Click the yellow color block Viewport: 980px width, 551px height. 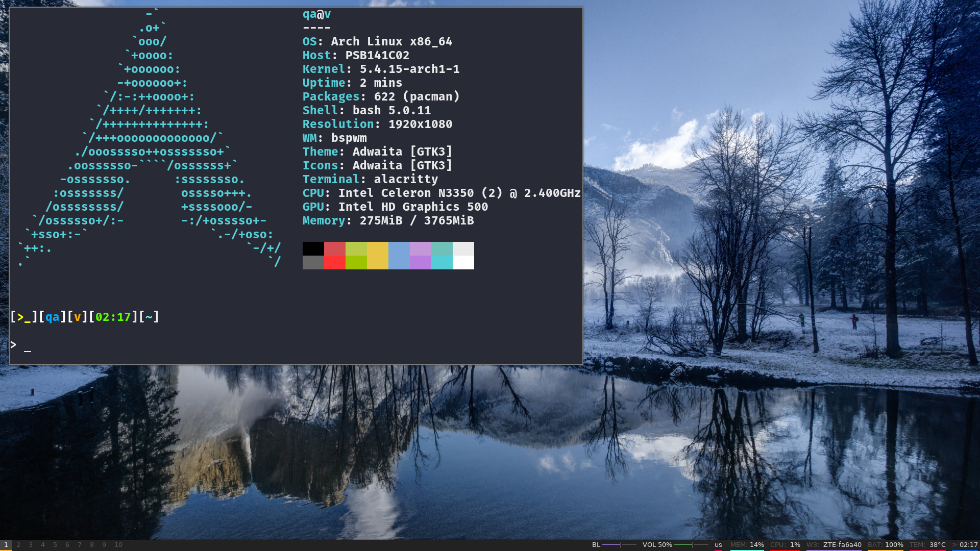378,256
